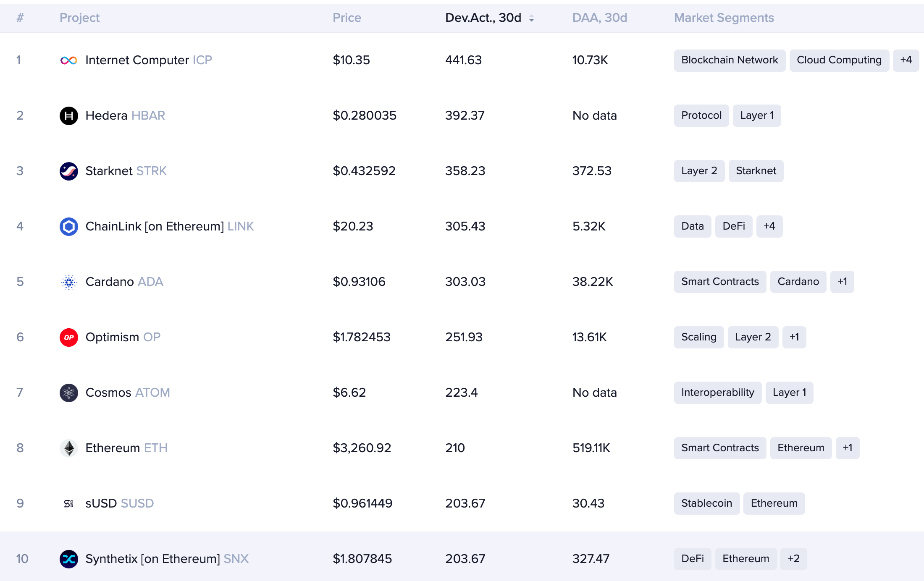Select the Stablecoin tag for sUSD
Screen dimensions: 924x581
click(x=707, y=504)
